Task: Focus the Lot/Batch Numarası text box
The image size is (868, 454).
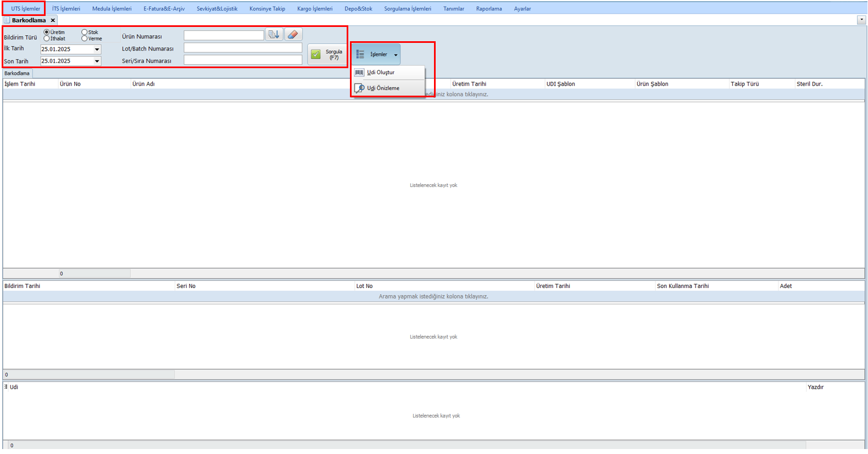Action: coord(243,48)
